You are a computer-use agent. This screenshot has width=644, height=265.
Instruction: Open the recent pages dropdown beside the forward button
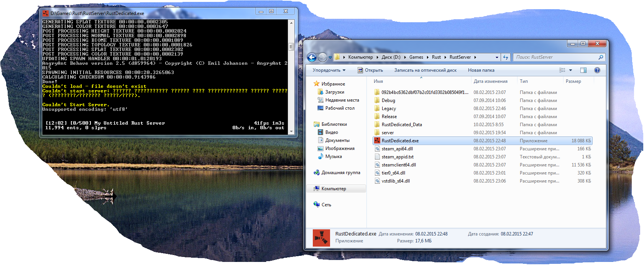[x=330, y=58]
